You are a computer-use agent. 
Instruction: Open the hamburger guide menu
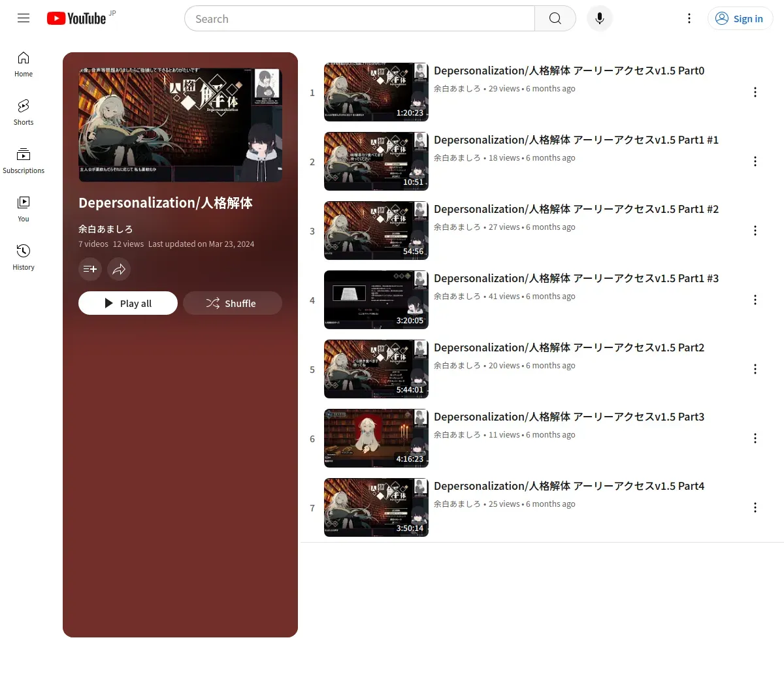24,18
